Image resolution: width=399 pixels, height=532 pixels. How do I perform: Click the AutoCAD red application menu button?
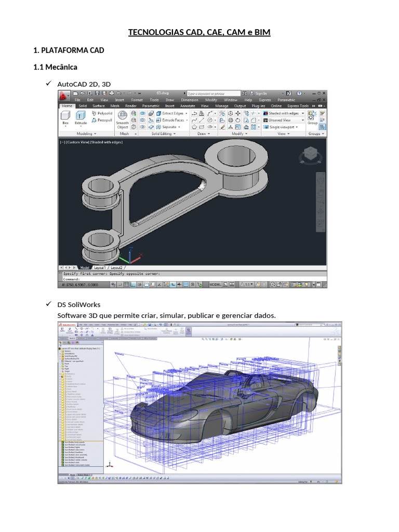tap(63, 96)
